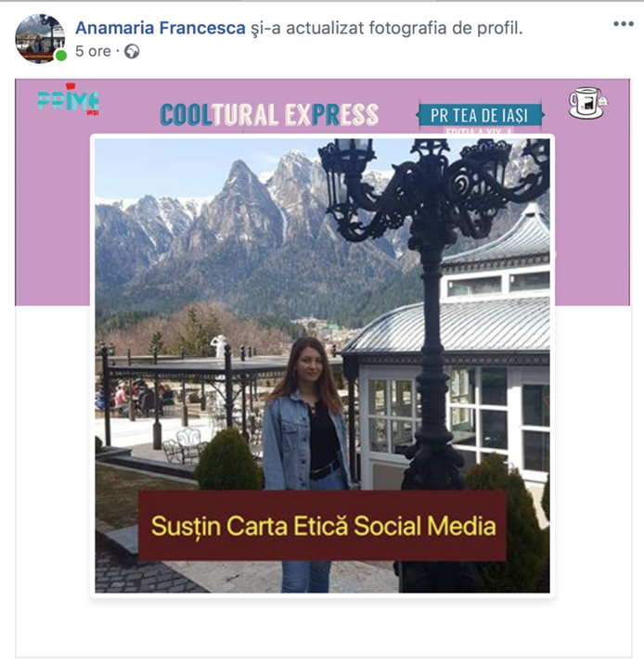
Task: Click the small round profile avatar
Action: pos(40,39)
